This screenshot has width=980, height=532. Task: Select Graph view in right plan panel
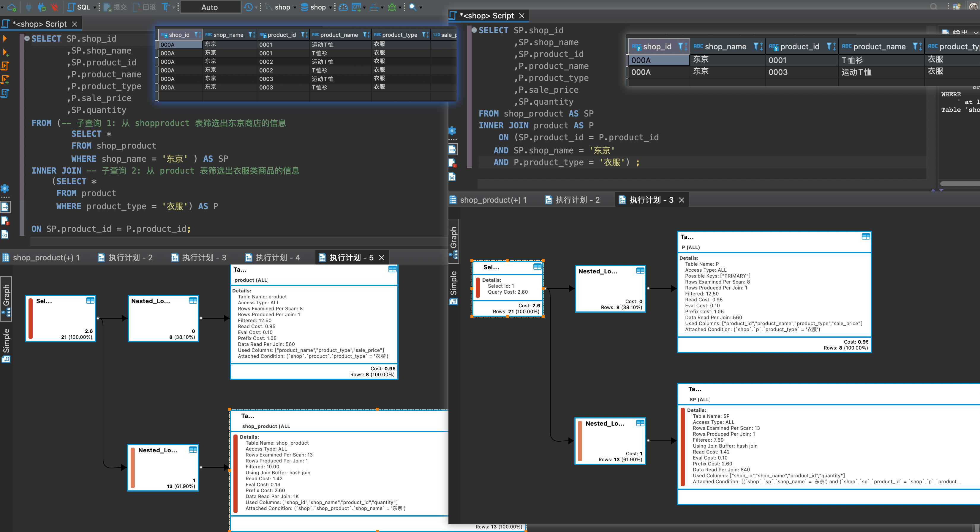coord(453,241)
